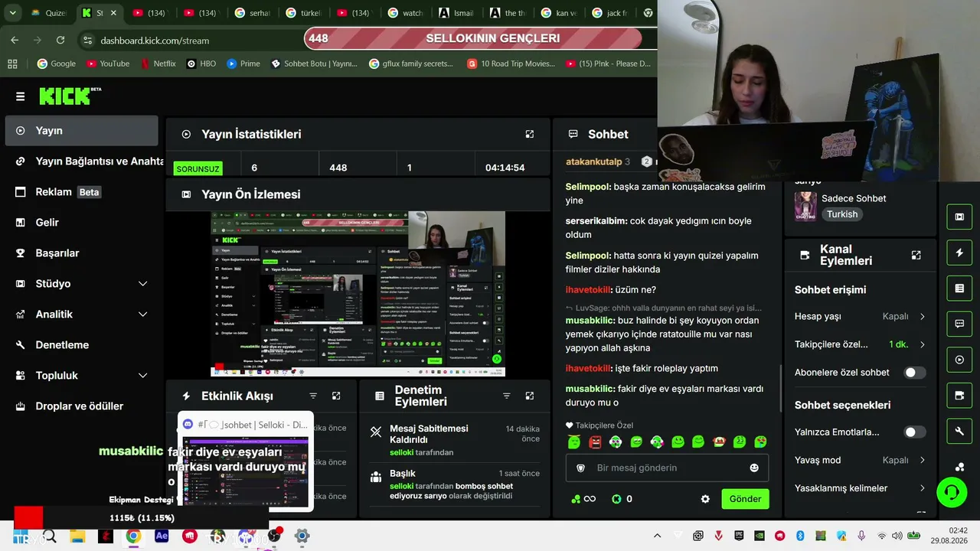Screen dimensions: 980x551
Task: Insert the red angry face emote
Action: coord(596,442)
